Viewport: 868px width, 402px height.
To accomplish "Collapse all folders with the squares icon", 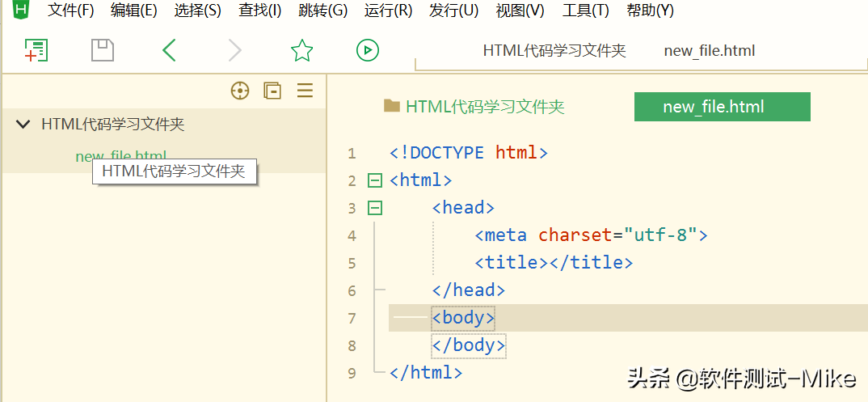I will point(272,91).
